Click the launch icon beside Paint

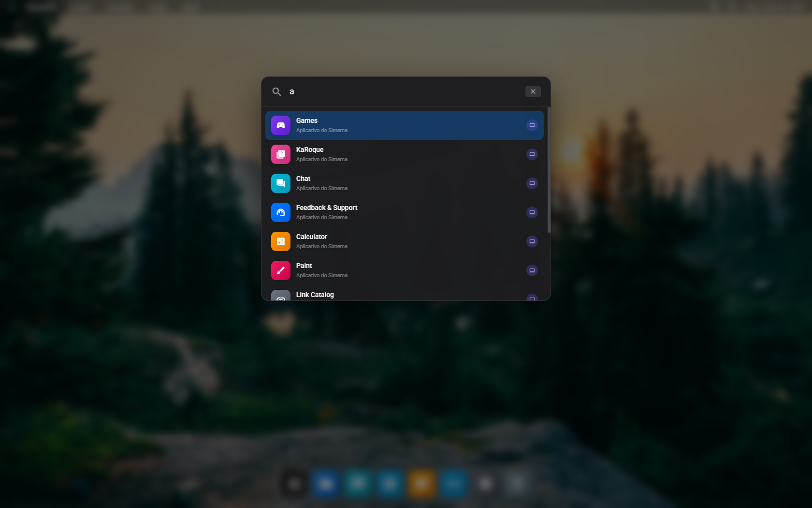532,270
